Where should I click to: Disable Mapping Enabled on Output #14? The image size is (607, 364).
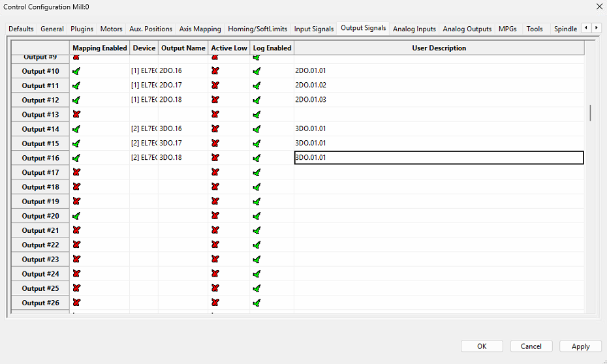(76, 129)
